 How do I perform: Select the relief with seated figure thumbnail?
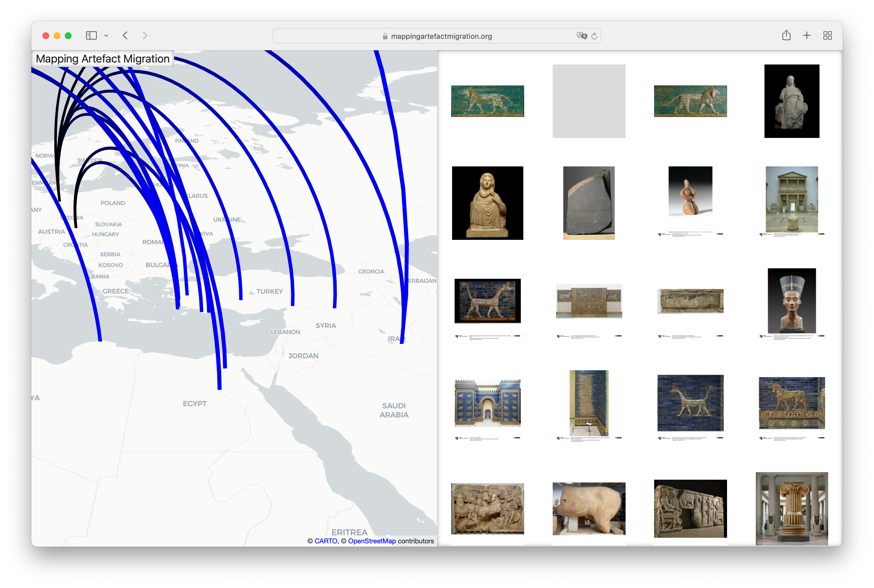click(x=690, y=509)
